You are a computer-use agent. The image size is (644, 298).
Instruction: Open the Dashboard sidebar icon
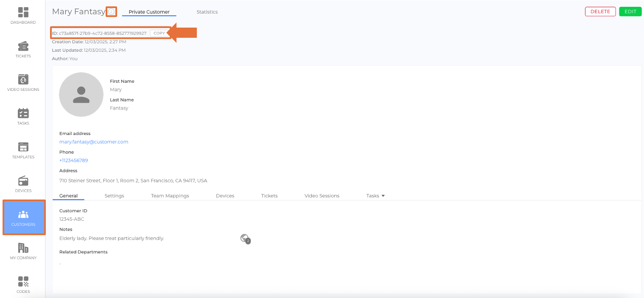click(23, 13)
